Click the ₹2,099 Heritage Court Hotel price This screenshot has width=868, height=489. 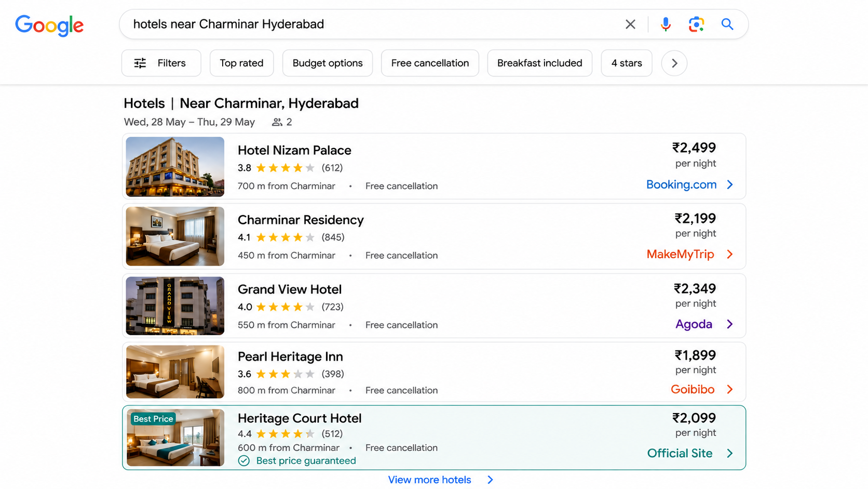(x=694, y=418)
